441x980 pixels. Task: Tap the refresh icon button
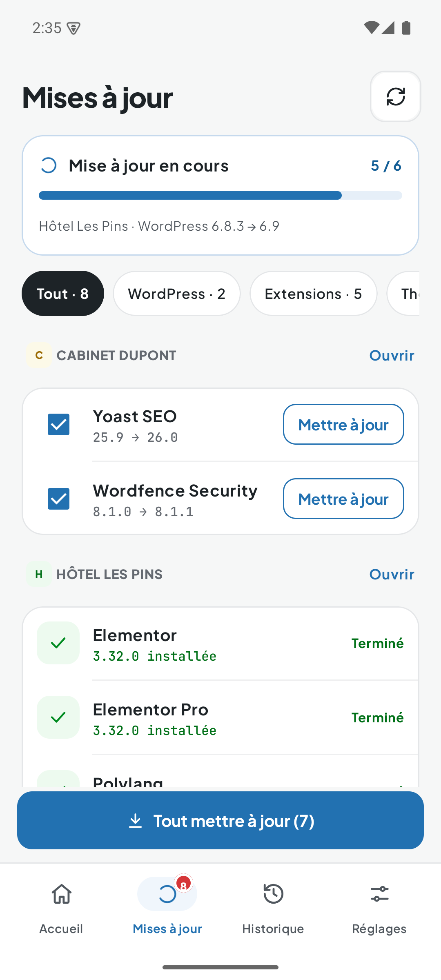(x=395, y=96)
